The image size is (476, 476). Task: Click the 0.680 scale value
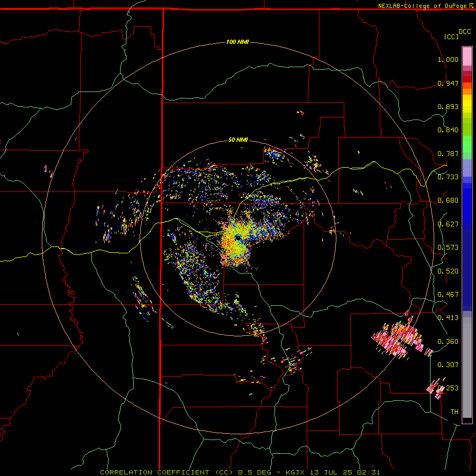pos(448,200)
